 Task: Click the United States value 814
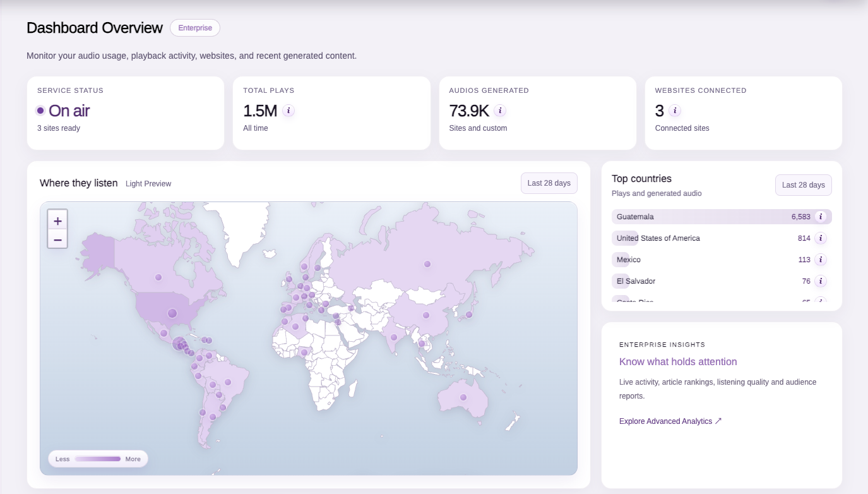pyautogui.click(x=804, y=238)
